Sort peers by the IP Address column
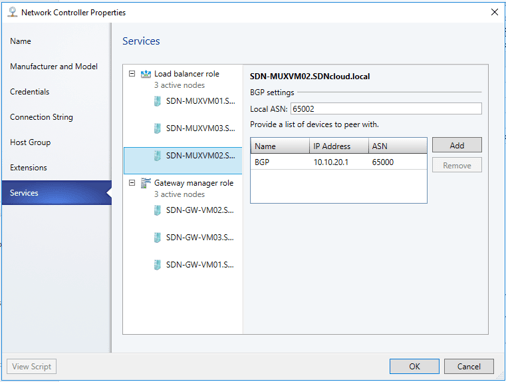The width and height of the screenshot is (506, 382). (x=339, y=146)
